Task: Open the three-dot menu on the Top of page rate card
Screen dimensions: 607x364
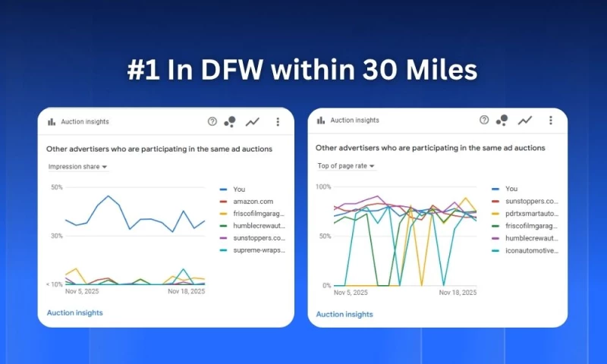Action: coord(550,120)
